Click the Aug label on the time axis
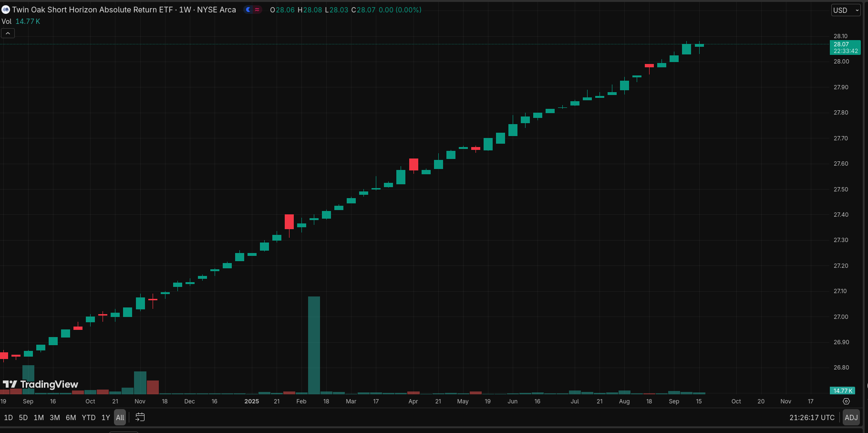This screenshot has height=433, width=868. [x=624, y=401]
